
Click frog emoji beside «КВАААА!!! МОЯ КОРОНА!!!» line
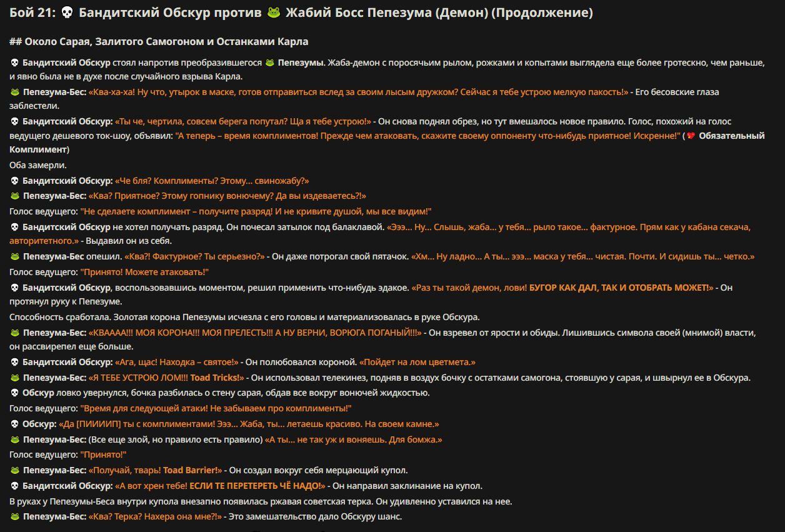(x=15, y=333)
